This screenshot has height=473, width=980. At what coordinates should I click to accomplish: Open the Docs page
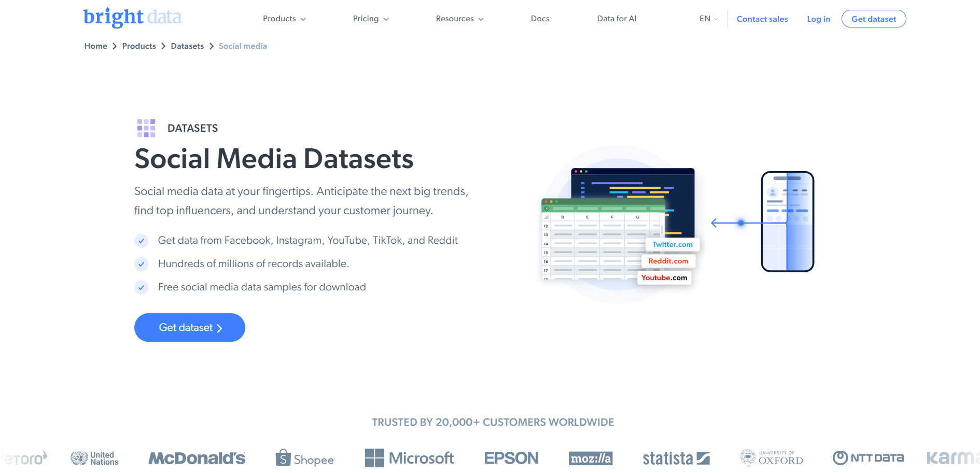(540, 18)
